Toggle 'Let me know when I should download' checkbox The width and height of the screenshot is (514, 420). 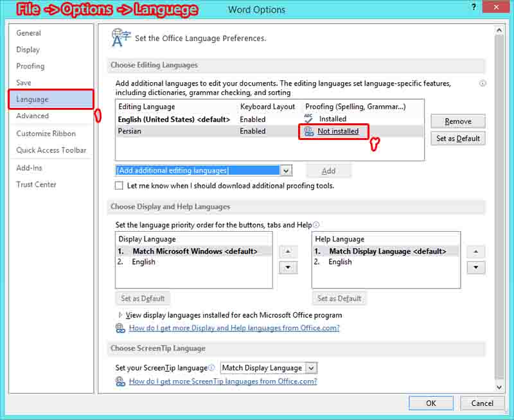click(x=119, y=186)
